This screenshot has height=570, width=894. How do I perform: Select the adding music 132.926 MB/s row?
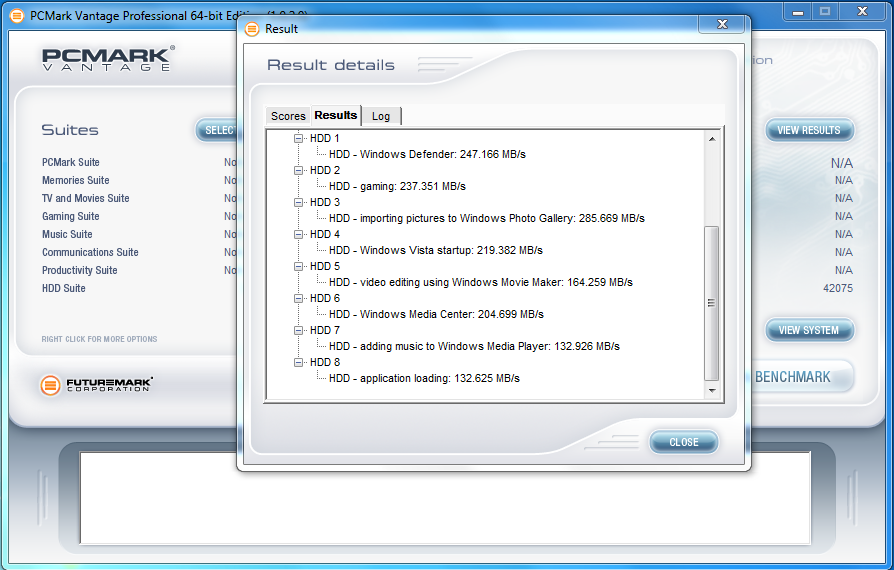474,346
